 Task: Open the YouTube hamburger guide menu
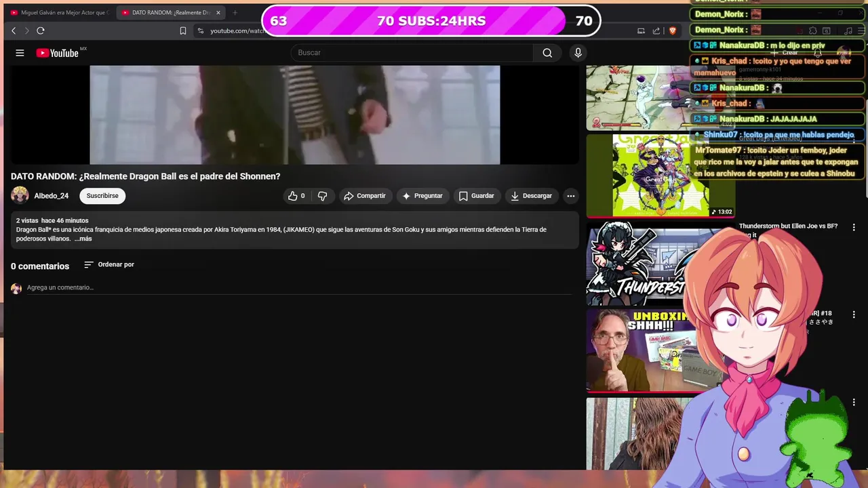coord(20,53)
